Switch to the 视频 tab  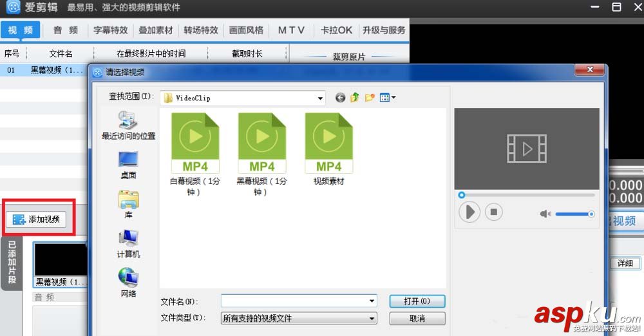(20, 30)
